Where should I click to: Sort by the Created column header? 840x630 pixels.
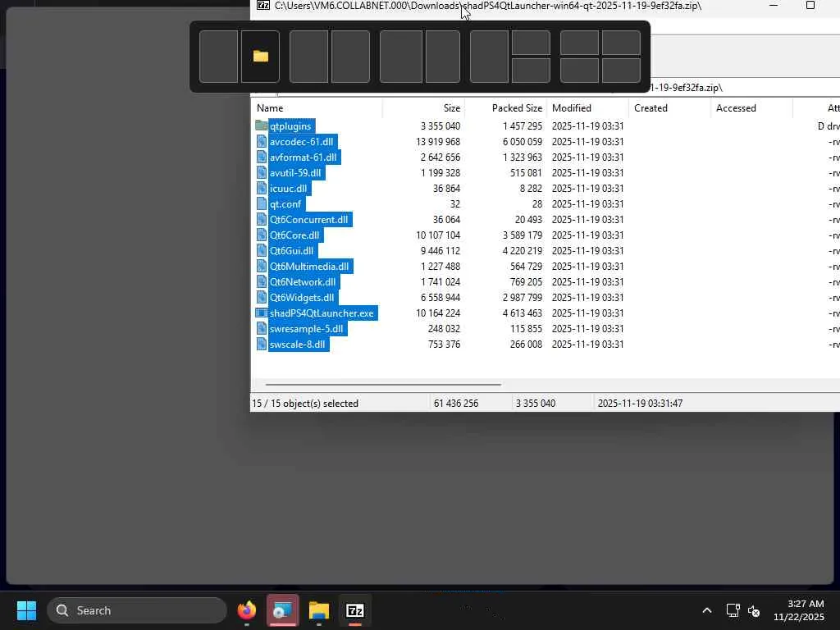tap(669, 108)
